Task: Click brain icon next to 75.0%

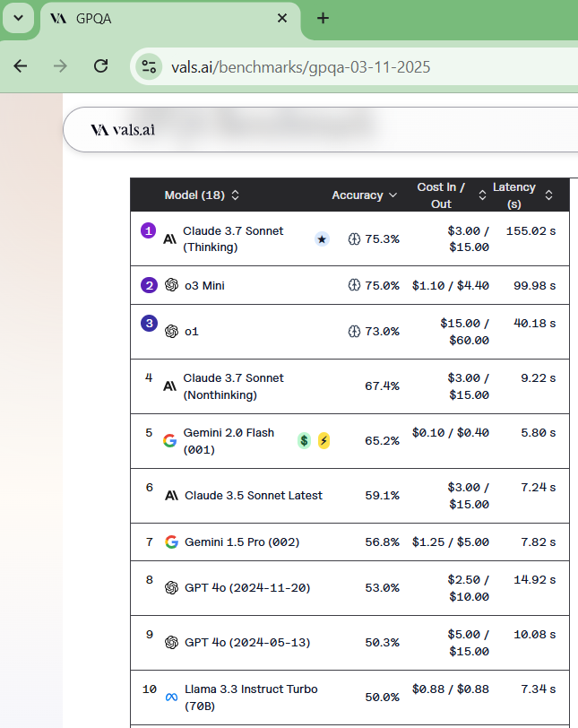Action: coord(354,285)
